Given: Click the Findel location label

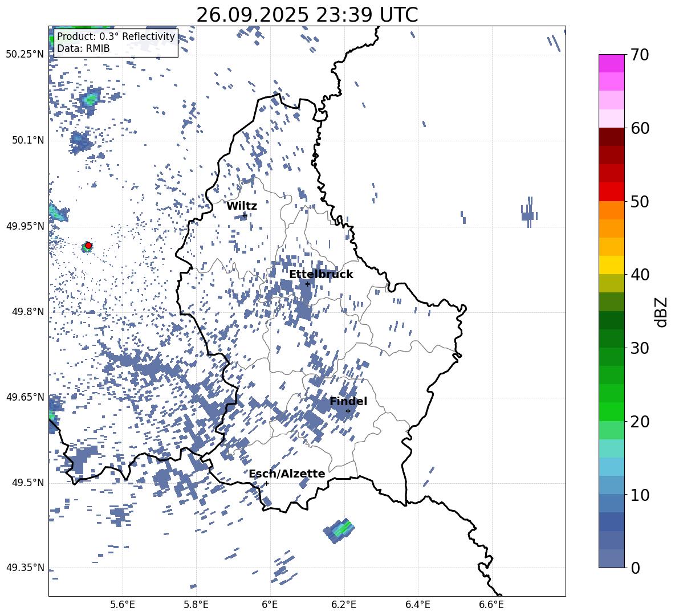Looking at the screenshot, I should (x=348, y=401).
